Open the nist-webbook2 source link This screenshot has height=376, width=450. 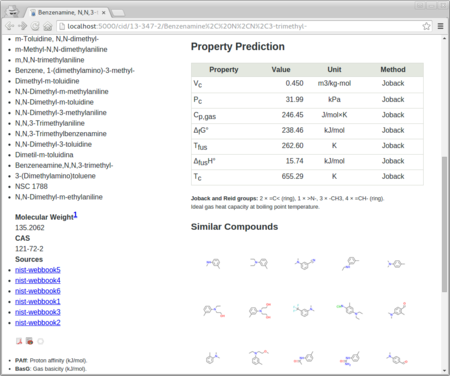(38, 323)
